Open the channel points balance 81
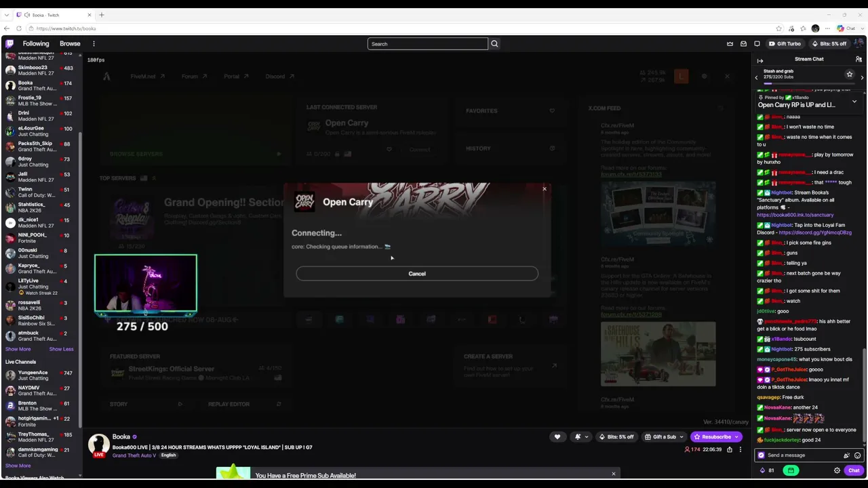Viewport: 868px width, 488px height. tap(766, 470)
